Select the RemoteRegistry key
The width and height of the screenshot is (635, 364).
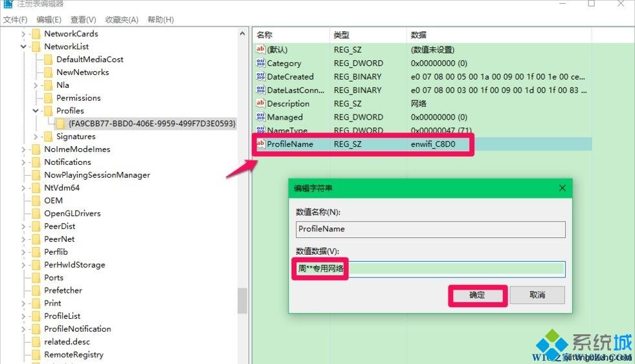pos(74,355)
